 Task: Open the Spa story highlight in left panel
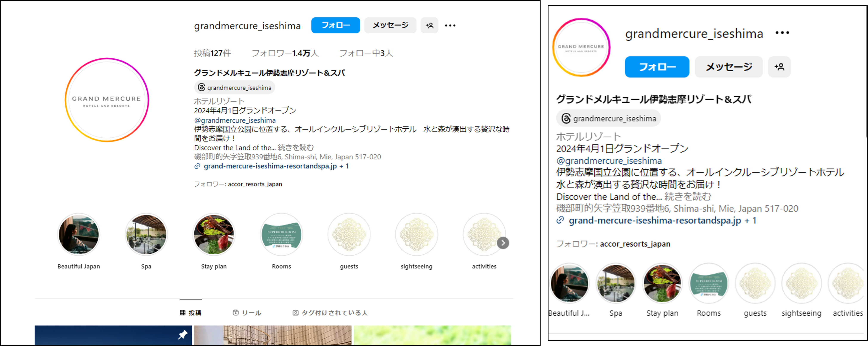tap(146, 235)
